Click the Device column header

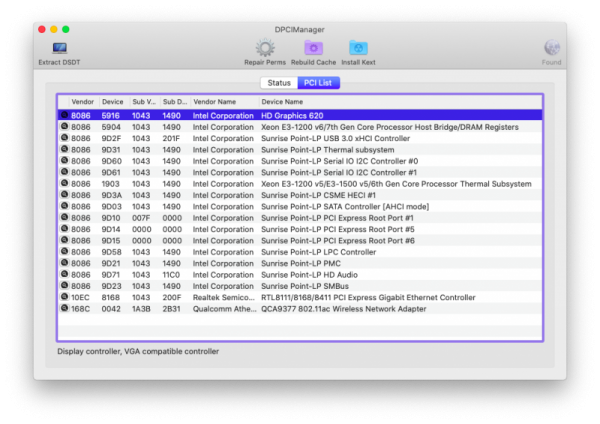113,102
